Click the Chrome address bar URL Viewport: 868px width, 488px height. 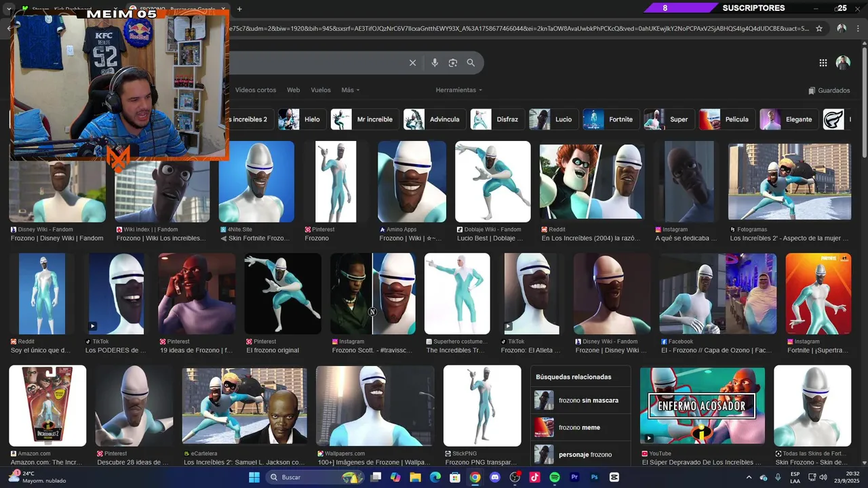tap(519, 28)
